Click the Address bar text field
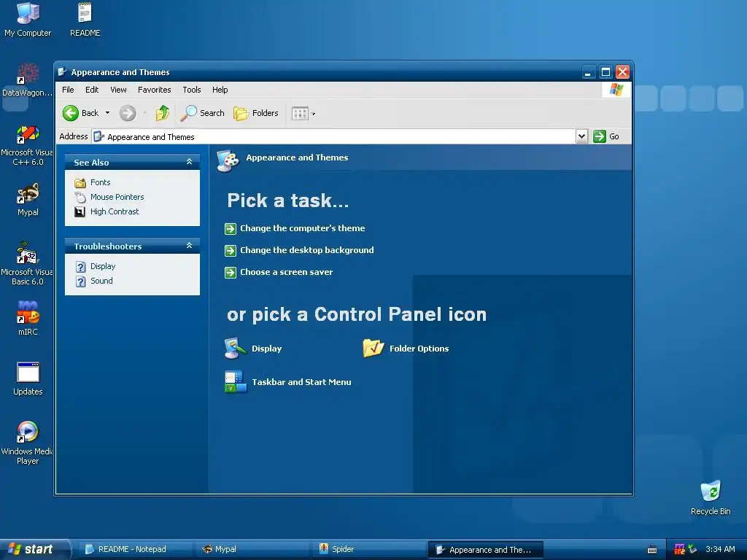 point(333,137)
